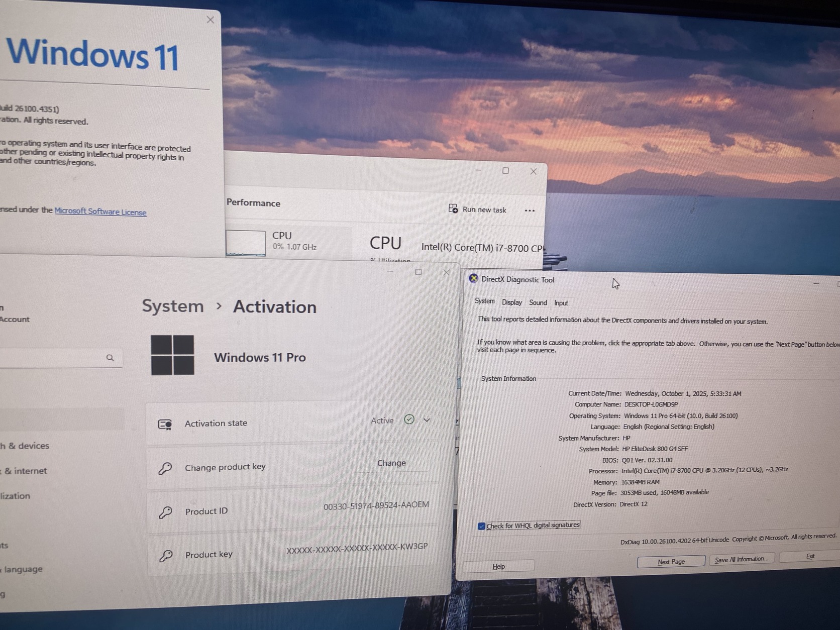Screen dimensions: 840x630
Task: Click the Settings search magnifier icon
Action: point(110,358)
